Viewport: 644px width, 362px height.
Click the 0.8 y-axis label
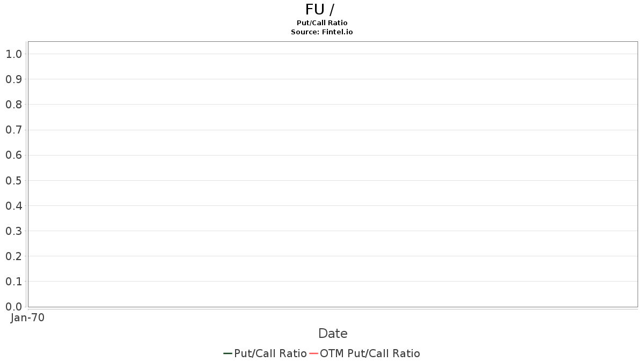pyautogui.click(x=14, y=105)
